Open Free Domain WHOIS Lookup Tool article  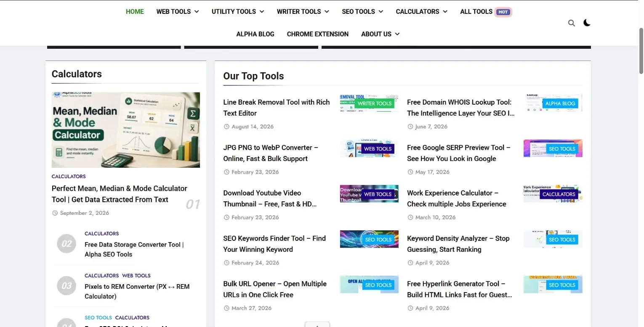(x=461, y=108)
